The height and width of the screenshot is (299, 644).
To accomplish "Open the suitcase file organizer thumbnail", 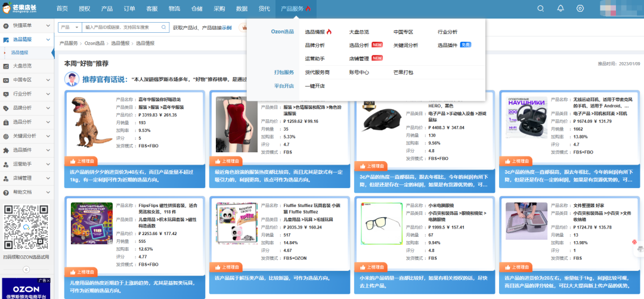I will coord(527,220).
